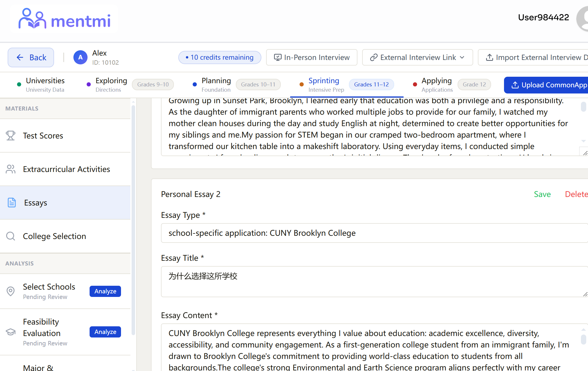
Task: Open the Essays section
Action: (x=65, y=203)
